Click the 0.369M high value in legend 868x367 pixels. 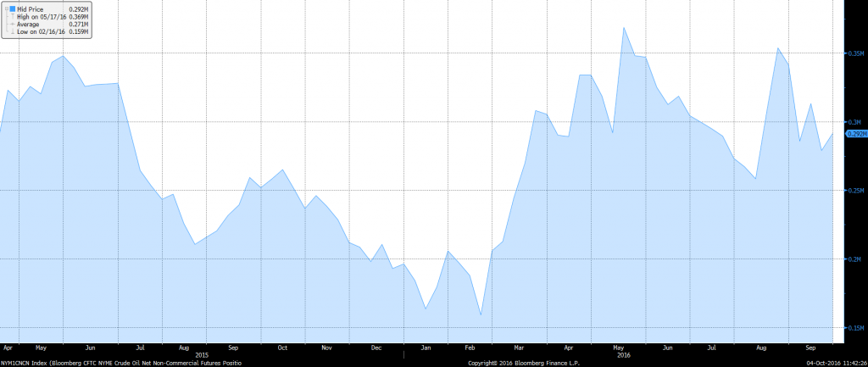tap(79, 17)
